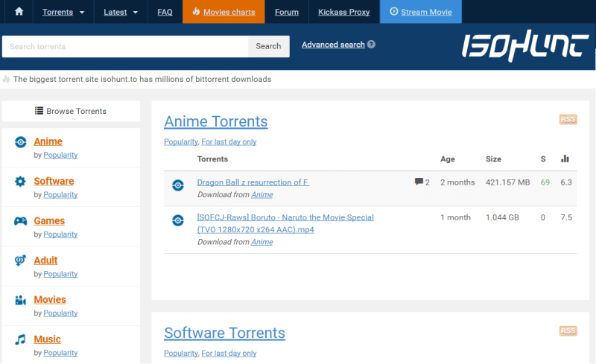Open the Anime Torrents heading link
596x364 pixels.
[x=216, y=121]
